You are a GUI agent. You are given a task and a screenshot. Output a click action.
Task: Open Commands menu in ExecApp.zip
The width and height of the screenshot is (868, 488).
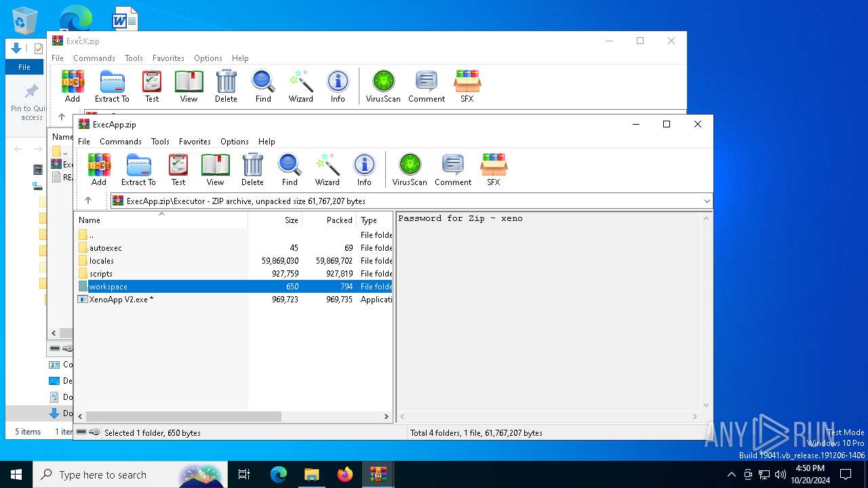[x=120, y=142]
